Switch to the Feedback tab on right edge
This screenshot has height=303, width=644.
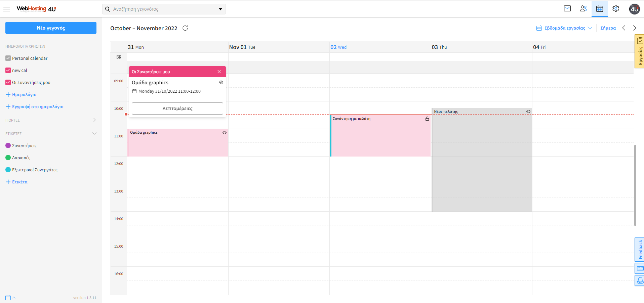click(x=640, y=250)
